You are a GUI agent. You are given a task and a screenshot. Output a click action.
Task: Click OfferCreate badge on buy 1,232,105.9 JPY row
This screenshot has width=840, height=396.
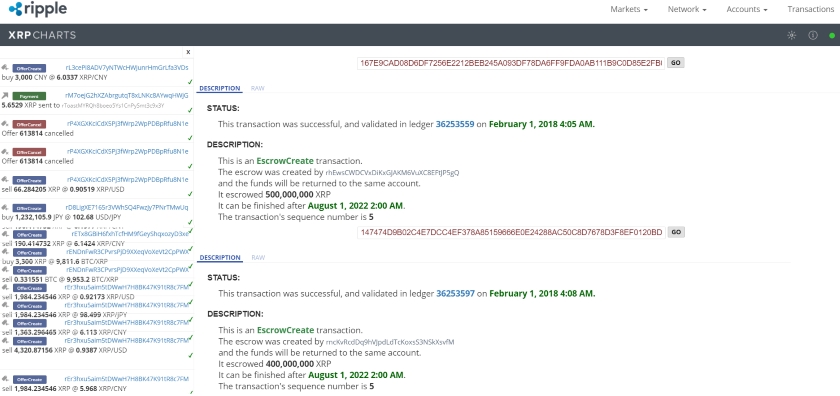click(29, 208)
